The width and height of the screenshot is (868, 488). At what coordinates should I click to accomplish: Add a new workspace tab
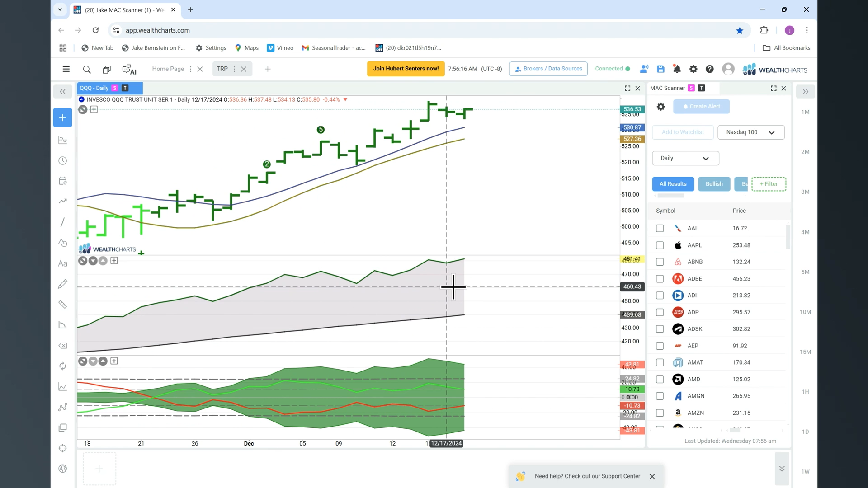click(268, 69)
